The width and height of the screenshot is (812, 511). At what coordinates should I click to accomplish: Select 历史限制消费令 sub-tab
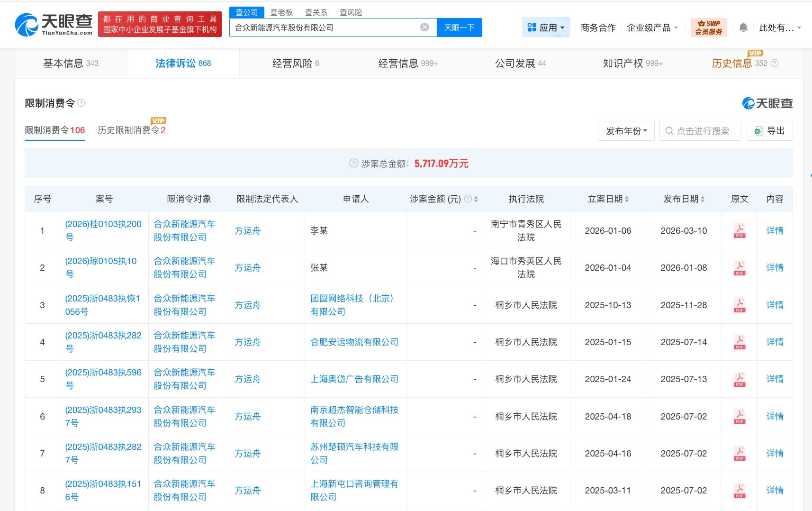tap(131, 130)
